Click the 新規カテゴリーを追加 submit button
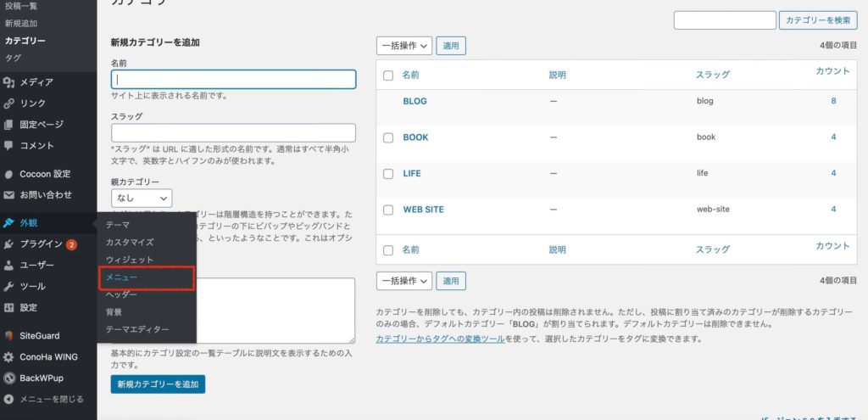 point(158,384)
